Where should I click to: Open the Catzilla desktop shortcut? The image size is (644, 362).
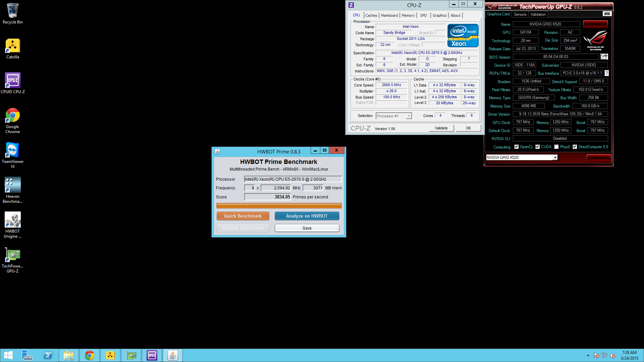pyautogui.click(x=13, y=49)
